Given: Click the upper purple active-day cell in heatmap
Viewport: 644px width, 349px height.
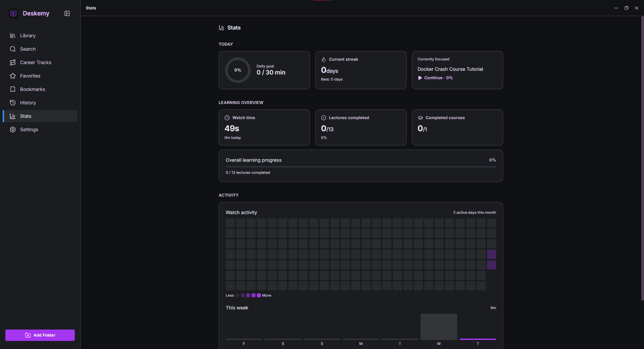Looking at the screenshot, I should (x=491, y=254).
